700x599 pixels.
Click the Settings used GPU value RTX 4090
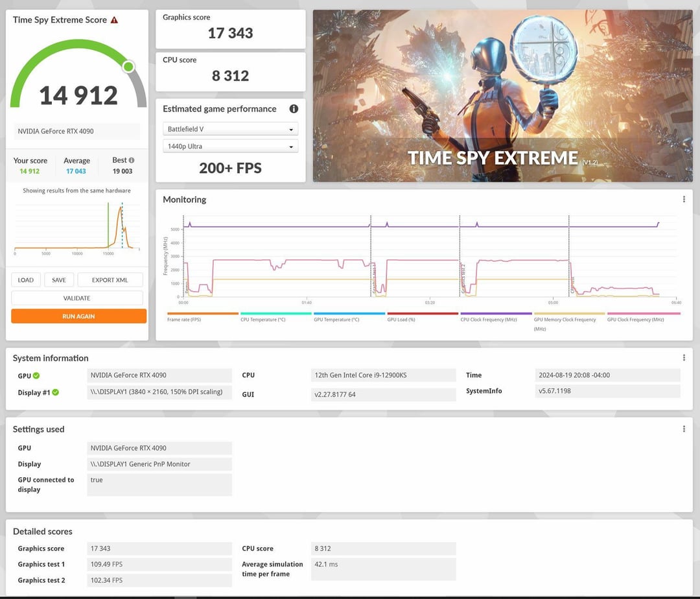coord(159,448)
